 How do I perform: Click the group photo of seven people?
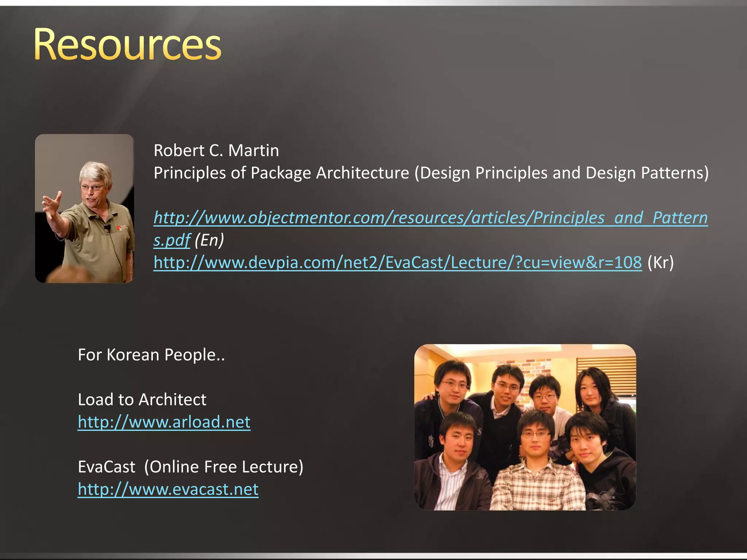coord(525,427)
